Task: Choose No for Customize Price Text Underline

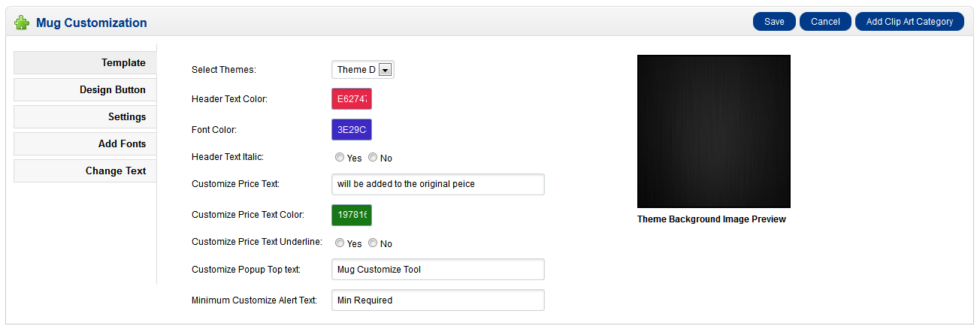Action: click(x=373, y=243)
